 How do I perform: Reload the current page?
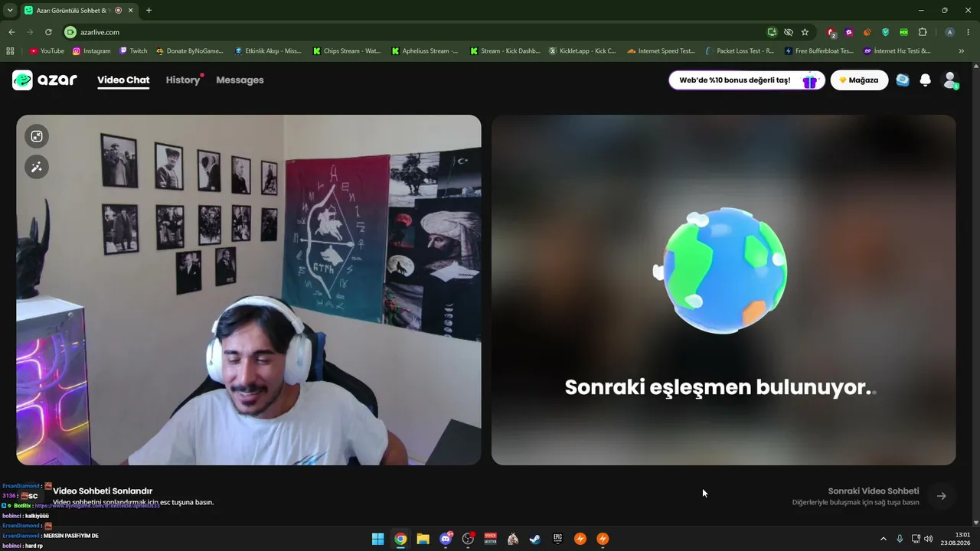(x=48, y=32)
